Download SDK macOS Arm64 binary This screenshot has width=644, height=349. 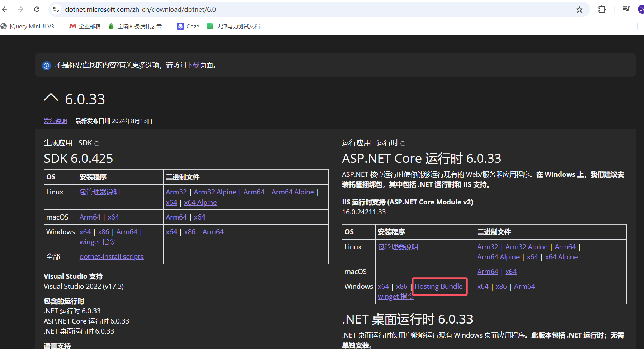[x=176, y=217]
